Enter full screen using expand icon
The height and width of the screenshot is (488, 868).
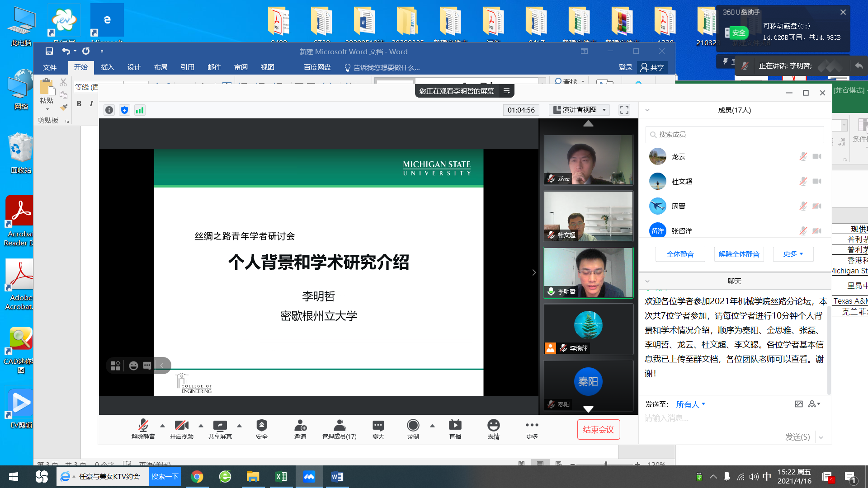[624, 110]
